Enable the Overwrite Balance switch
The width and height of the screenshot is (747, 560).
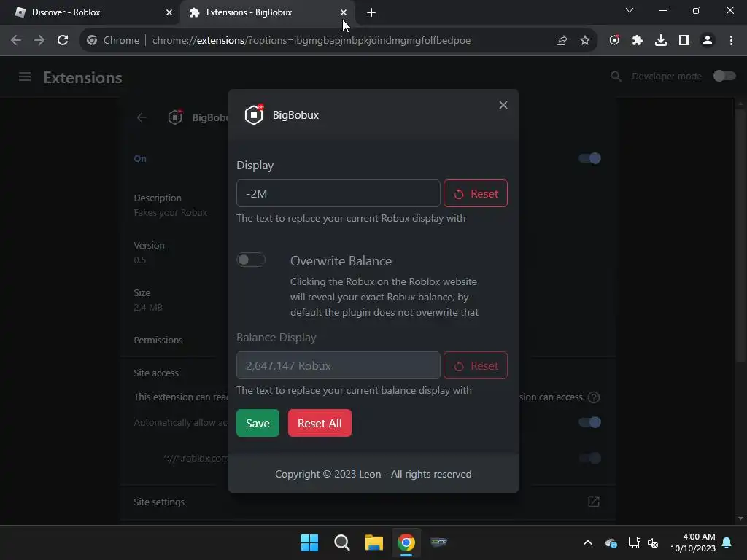251,260
